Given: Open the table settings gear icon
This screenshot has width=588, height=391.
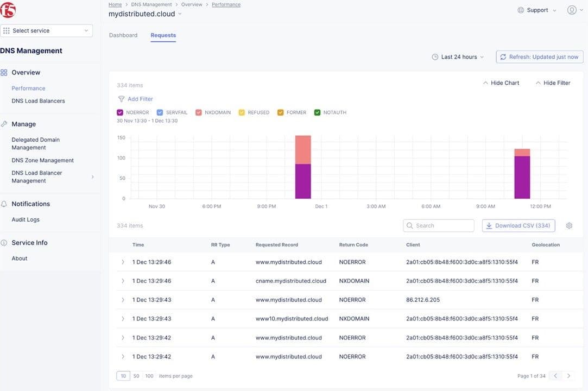Looking at the screenshot, I should (x=568, y=224).
